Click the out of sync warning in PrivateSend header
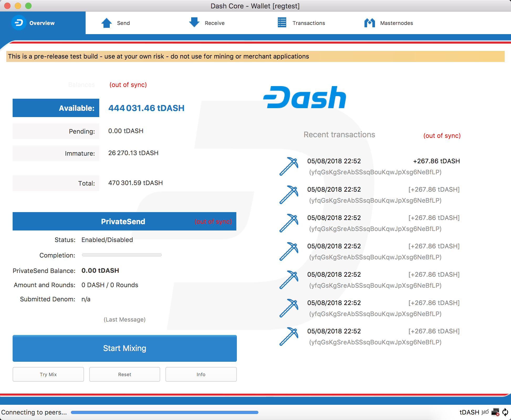 (213, 222)
